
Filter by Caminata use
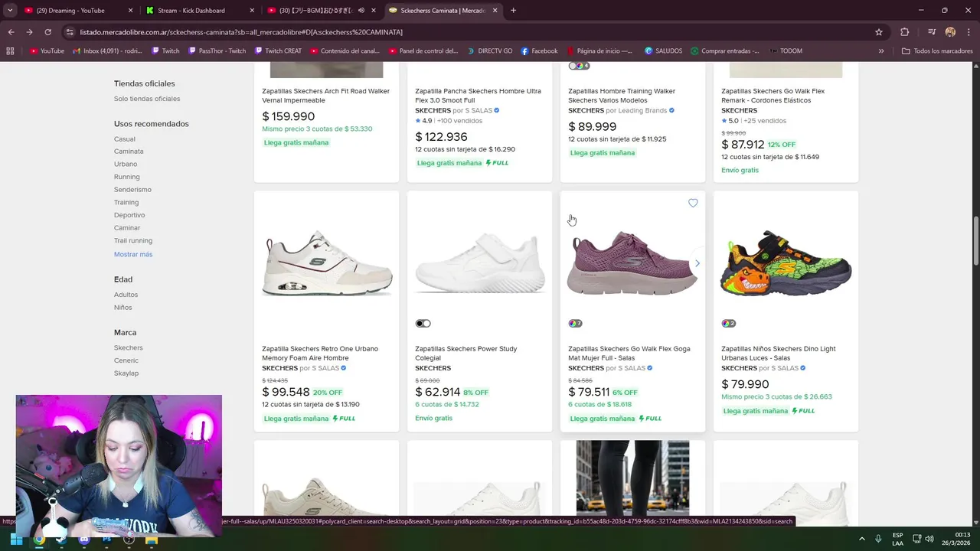129,152
